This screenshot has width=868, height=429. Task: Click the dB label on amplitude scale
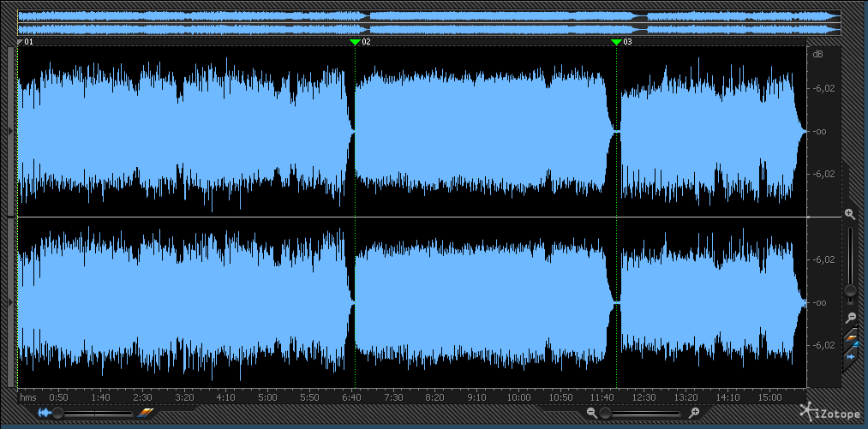pos(817,55)
